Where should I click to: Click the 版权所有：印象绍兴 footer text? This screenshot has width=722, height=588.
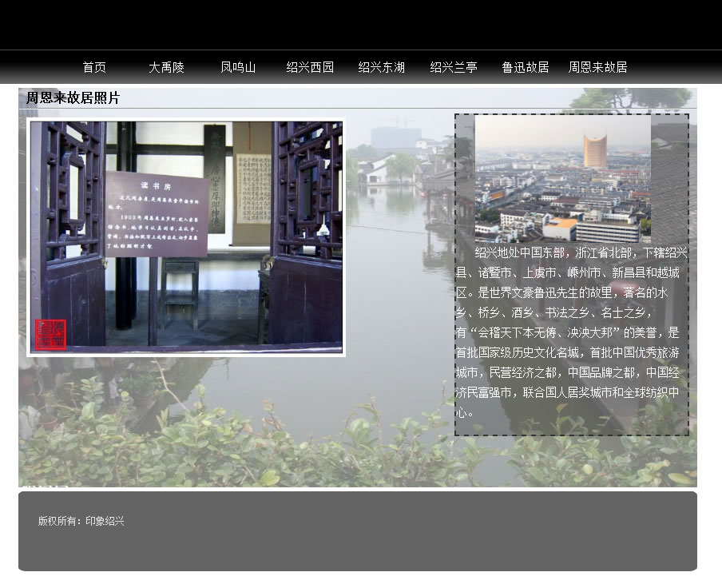point(81,521)
